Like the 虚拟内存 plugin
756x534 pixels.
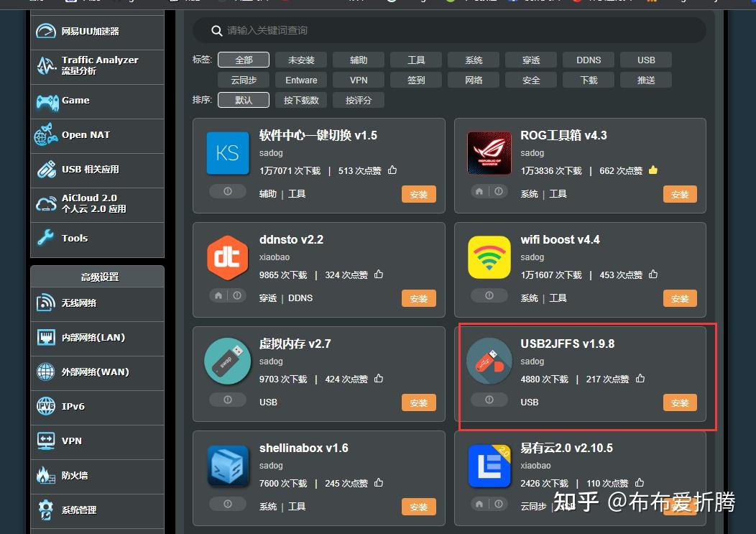379,378
